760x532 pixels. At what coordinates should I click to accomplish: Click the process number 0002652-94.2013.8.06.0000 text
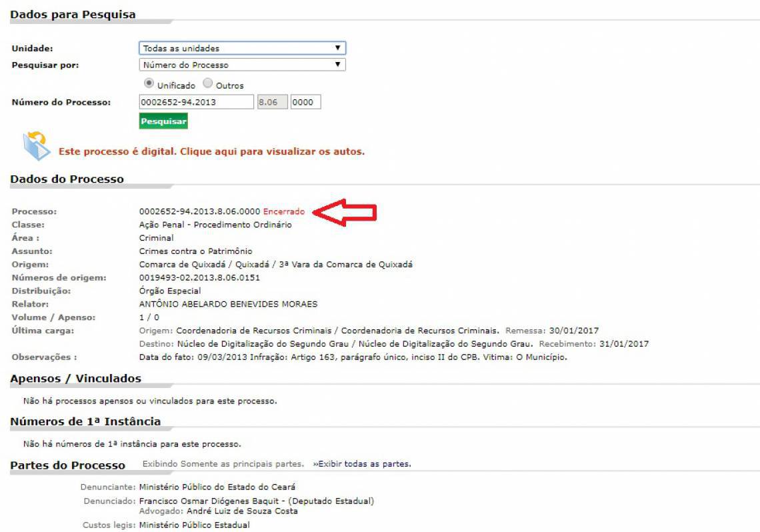pos(199,211)
